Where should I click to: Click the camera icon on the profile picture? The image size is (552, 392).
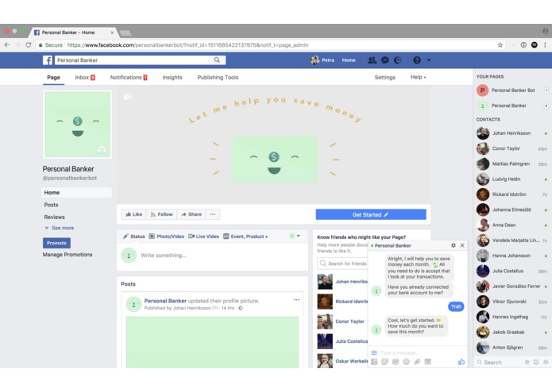click(x=102, y=150)
